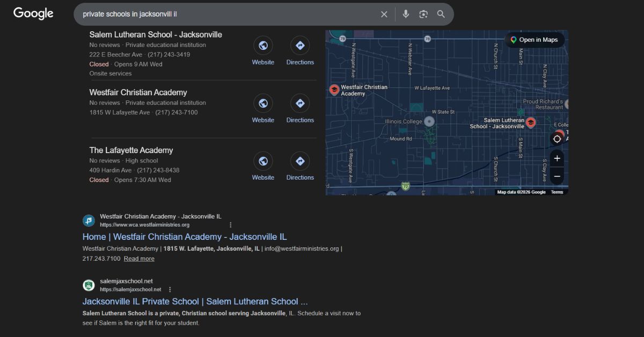Open the three-dot menu for salemjaxschool.net result

click(x=170, y=289)
